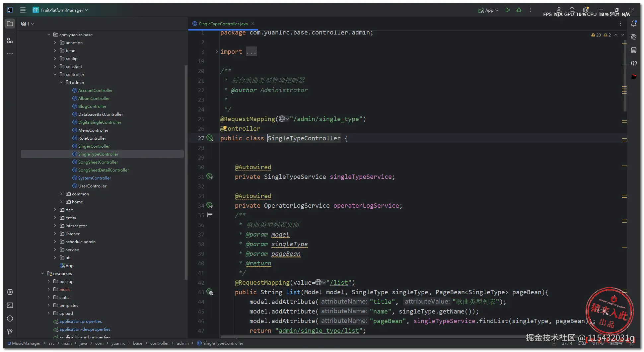Jump to next highlighted error arrow
The image size is (644, 352).
tap(623, 35)
